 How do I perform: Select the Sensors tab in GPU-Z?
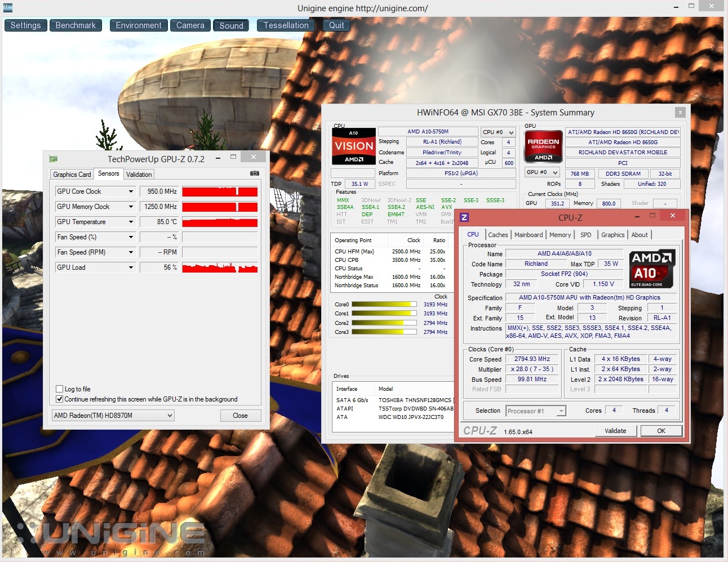[x=109, y=173]
